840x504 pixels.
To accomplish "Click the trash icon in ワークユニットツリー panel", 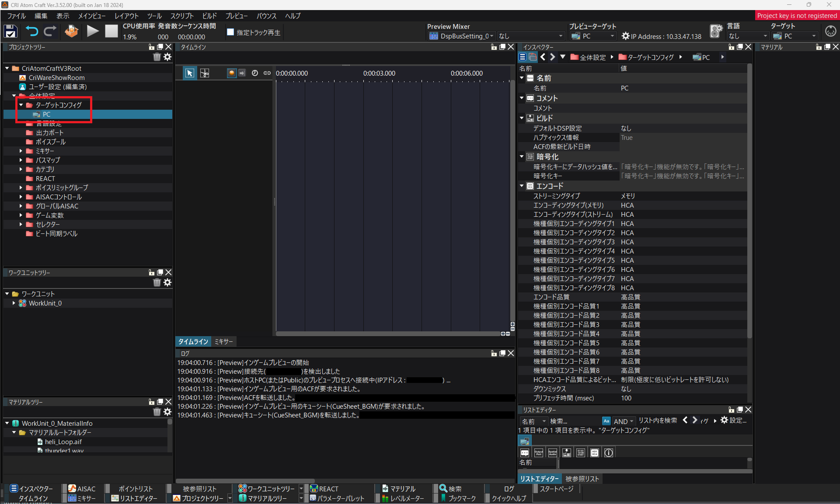I will (157, 282).
